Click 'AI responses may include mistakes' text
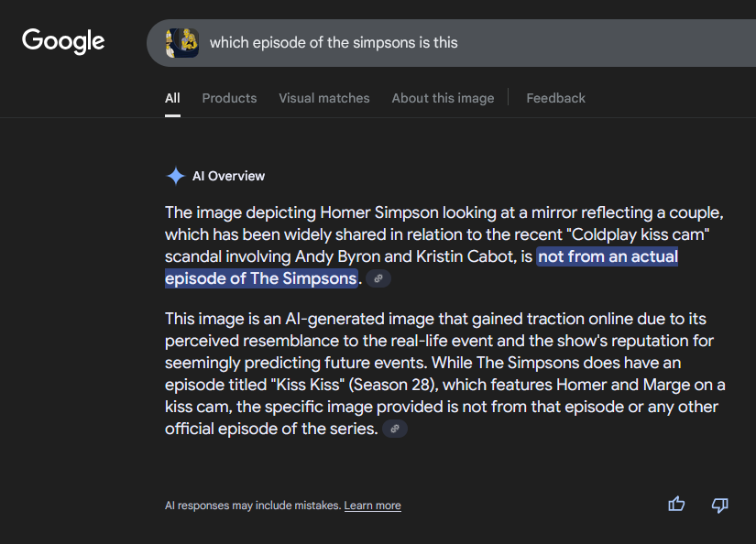The image size is (756, 544). [253, 506]
